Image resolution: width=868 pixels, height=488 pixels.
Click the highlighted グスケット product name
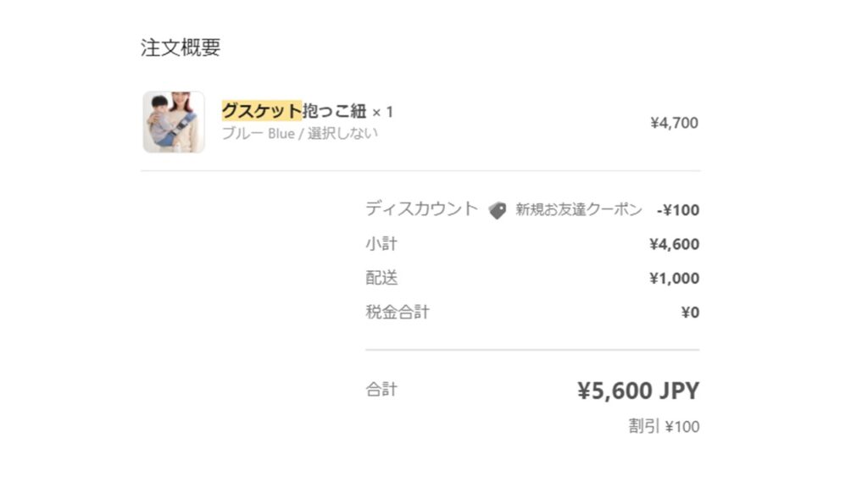[262, 111]
